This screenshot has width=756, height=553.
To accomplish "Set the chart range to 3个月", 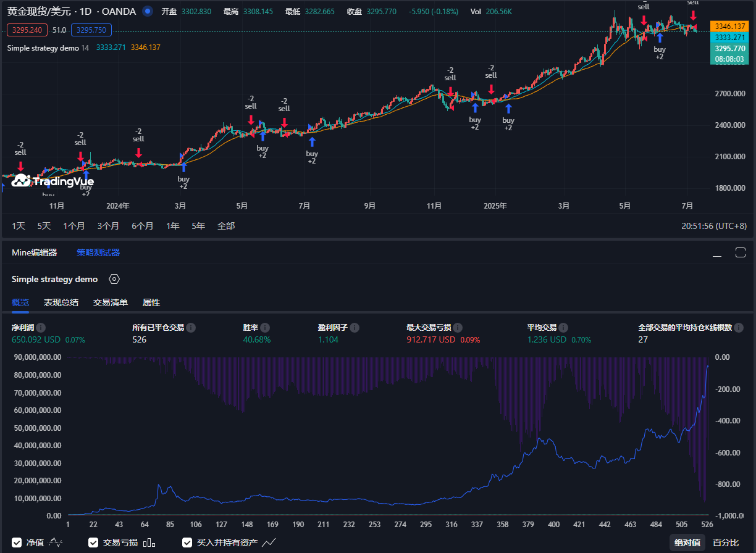I will tap(108, 226).
